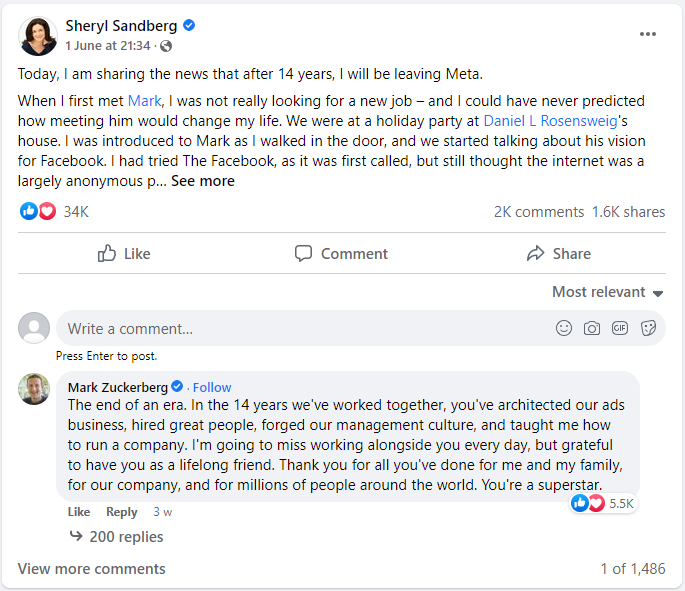The width and height of the screenshot is (685, 591).
Task: Open the three-dot post options menu
Action: coord(648,34)
